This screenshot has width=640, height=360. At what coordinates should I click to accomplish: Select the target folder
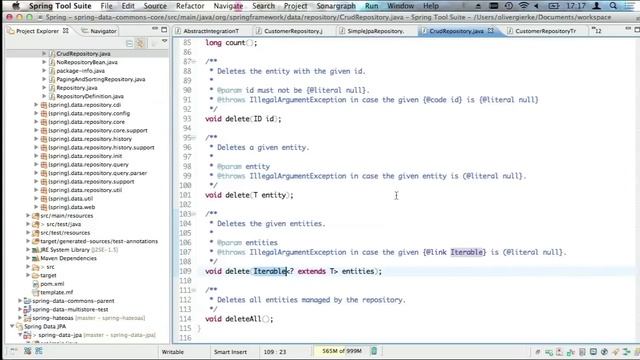click(48, 275)
